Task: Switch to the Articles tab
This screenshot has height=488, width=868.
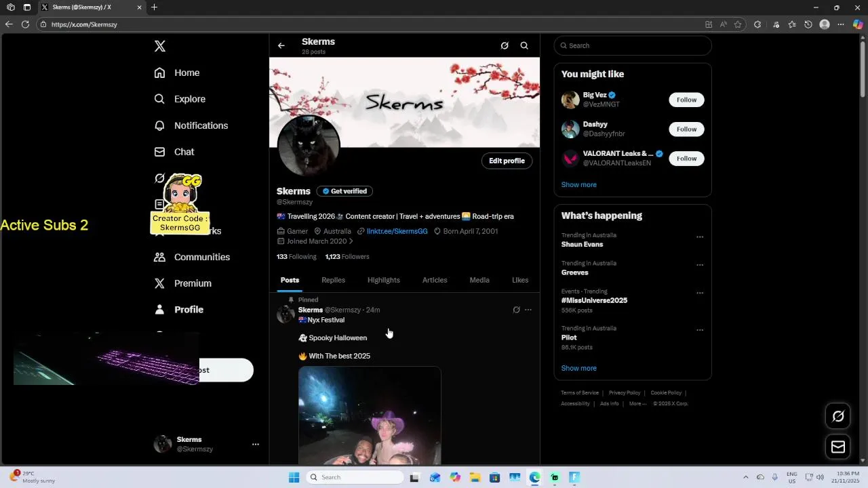Action: pos(435,280)
